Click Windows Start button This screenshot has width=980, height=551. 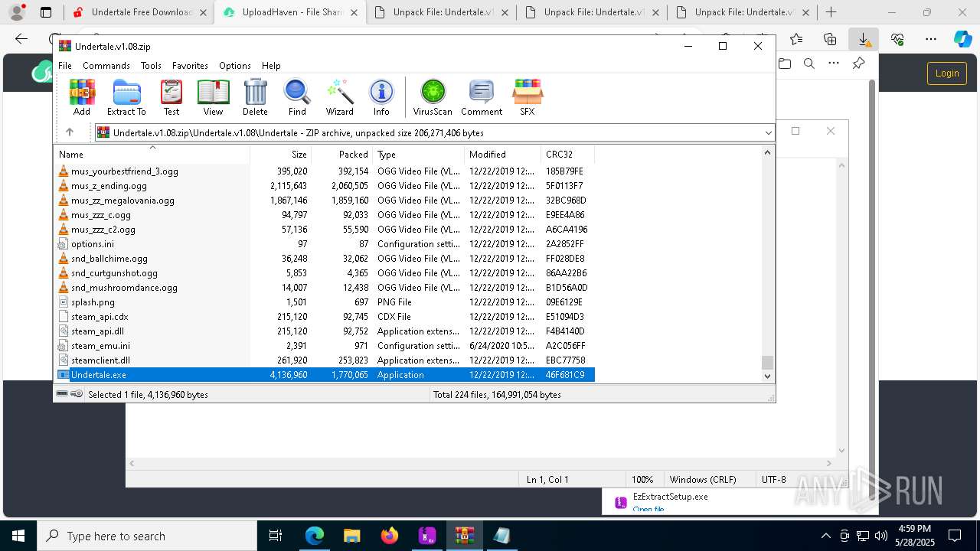coord(18,536)
